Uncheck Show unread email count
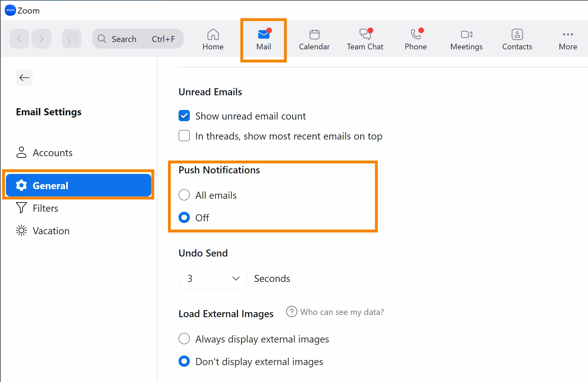 click(x=184, y=116)
